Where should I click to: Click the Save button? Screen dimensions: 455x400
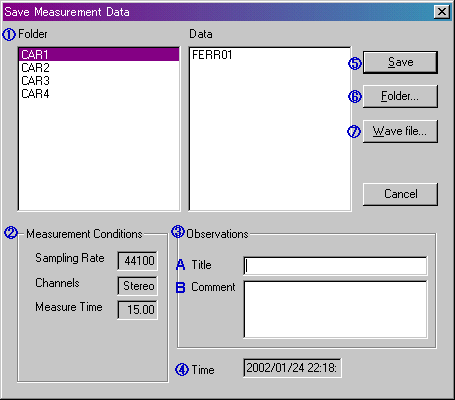coord(400,62)
